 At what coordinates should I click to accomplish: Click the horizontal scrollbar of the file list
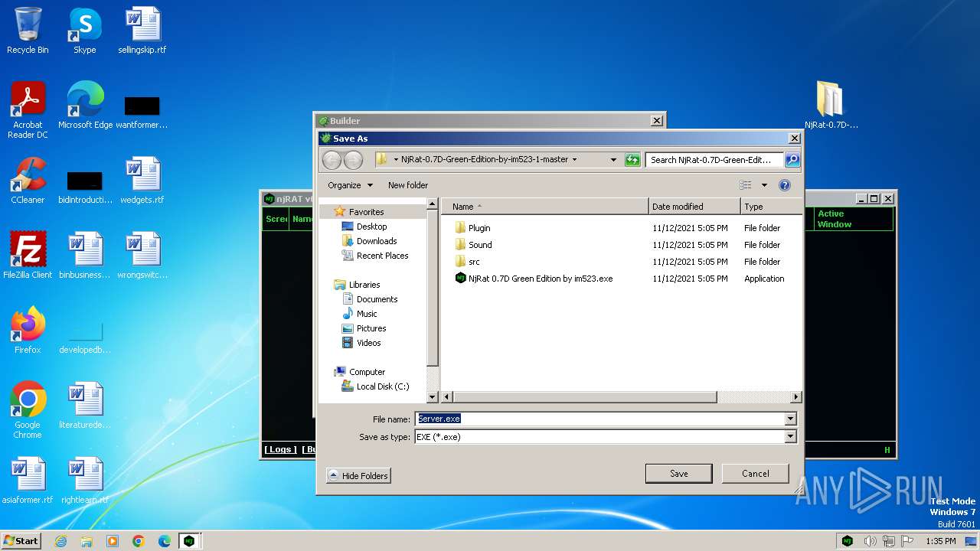(585, 397)
